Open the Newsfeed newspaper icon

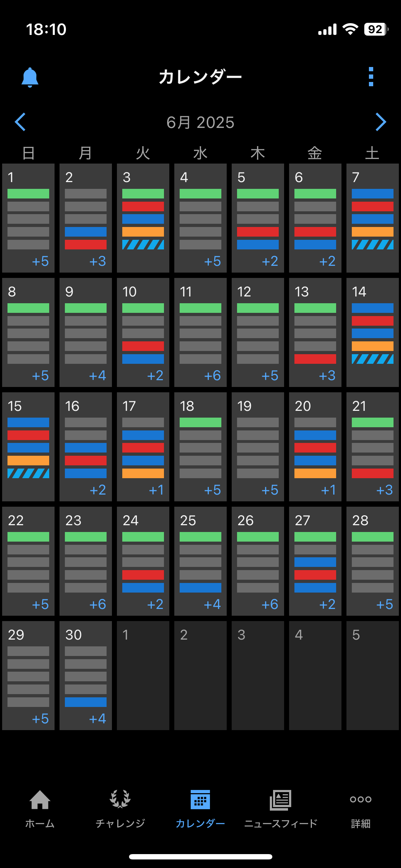(281, 799)
